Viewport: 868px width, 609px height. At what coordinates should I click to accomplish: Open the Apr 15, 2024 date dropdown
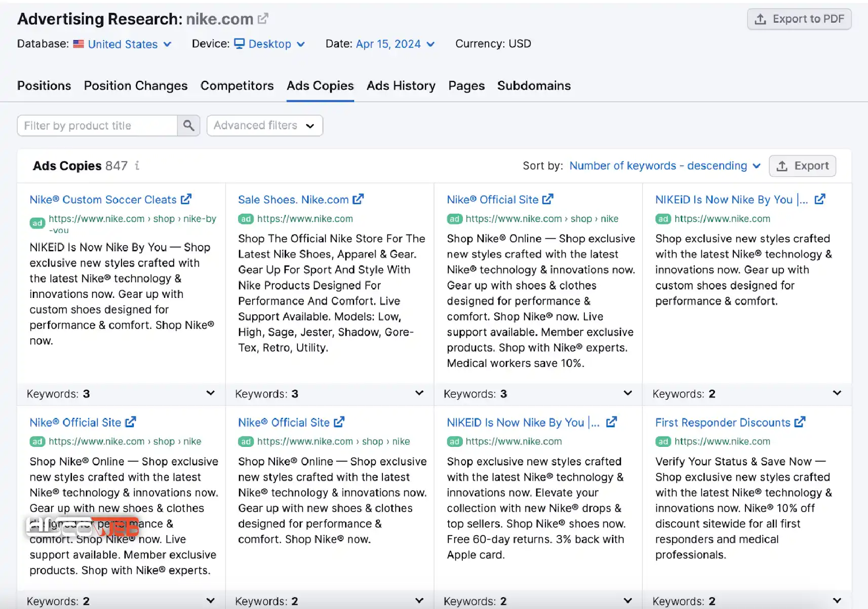point(395,44)
